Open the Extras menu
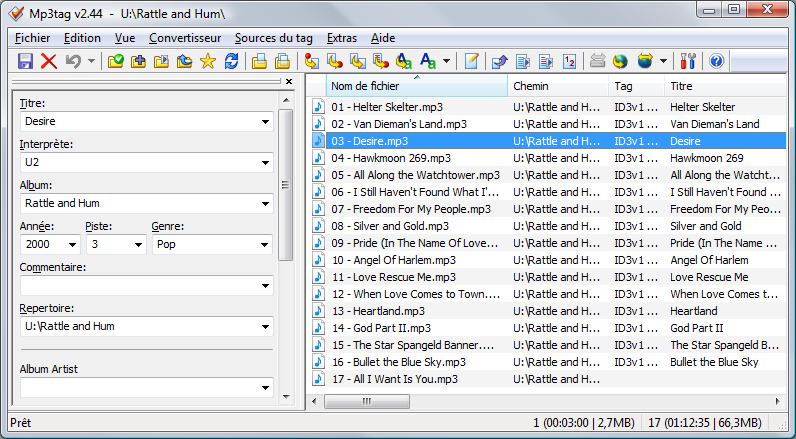Viewport: 796px width, 439px height. 342,38
